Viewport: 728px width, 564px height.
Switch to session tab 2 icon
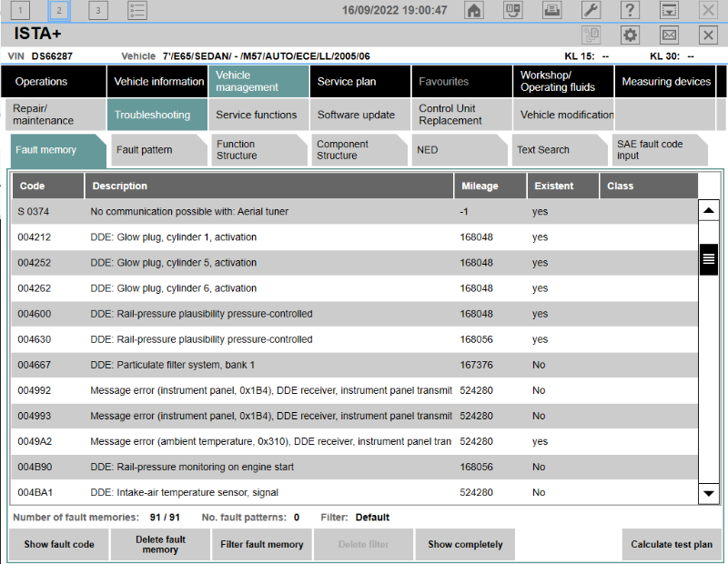pos(59,10)
